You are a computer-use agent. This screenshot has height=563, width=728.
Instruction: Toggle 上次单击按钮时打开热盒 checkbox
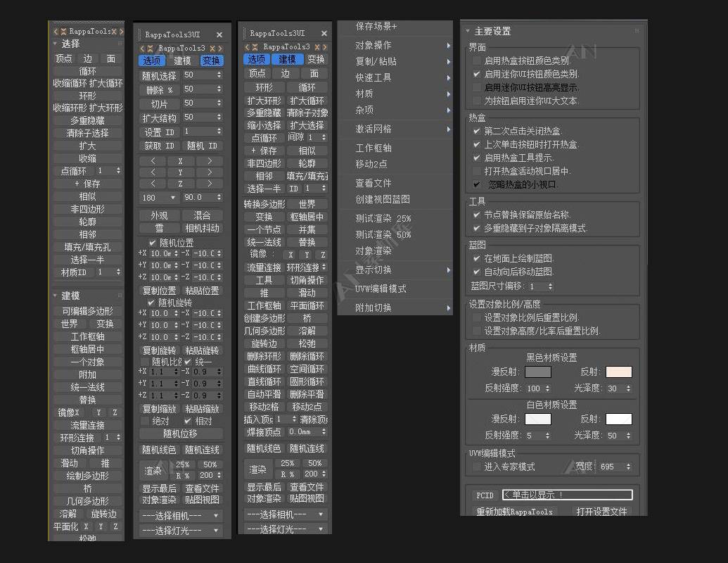coord(476,144)
